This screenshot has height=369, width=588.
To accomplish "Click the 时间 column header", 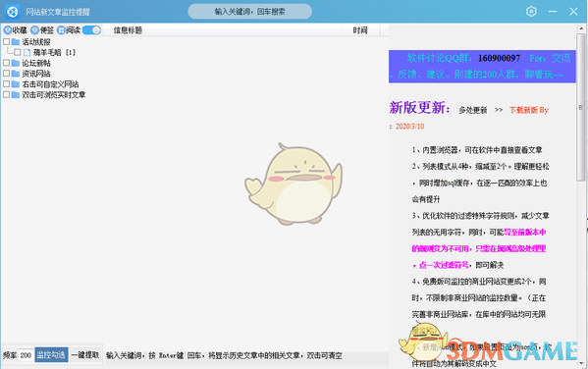I will [x=360, y=30].
